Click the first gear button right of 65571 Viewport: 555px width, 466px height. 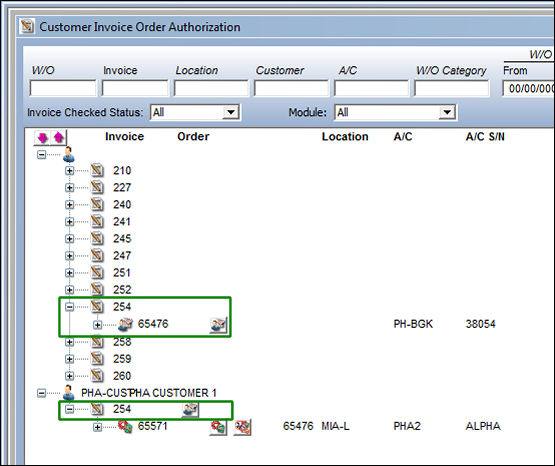pos(218,427)
